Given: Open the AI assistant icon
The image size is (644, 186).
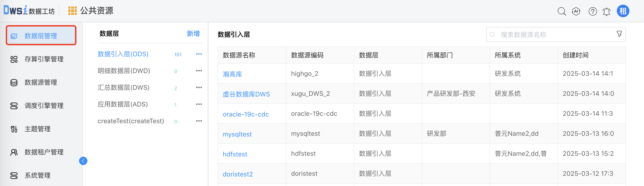Looking at the screenshot, I should 576,11.
